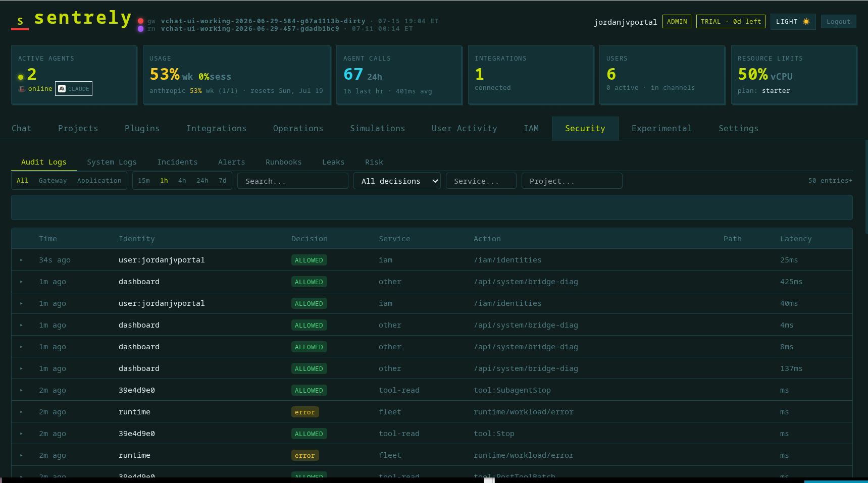Screen dimensions: 868x483
Task: Select the Gateway source filter
Action: 53,181
